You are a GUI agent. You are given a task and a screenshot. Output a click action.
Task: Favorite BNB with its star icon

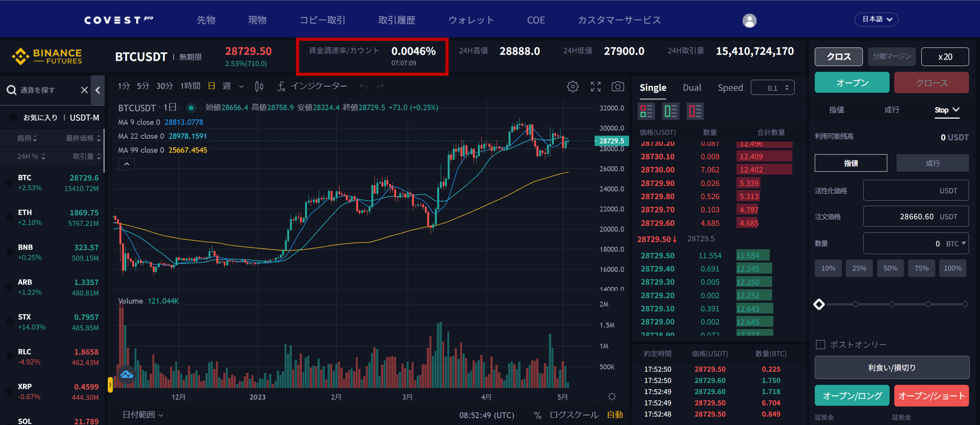(x=9, y=252)
